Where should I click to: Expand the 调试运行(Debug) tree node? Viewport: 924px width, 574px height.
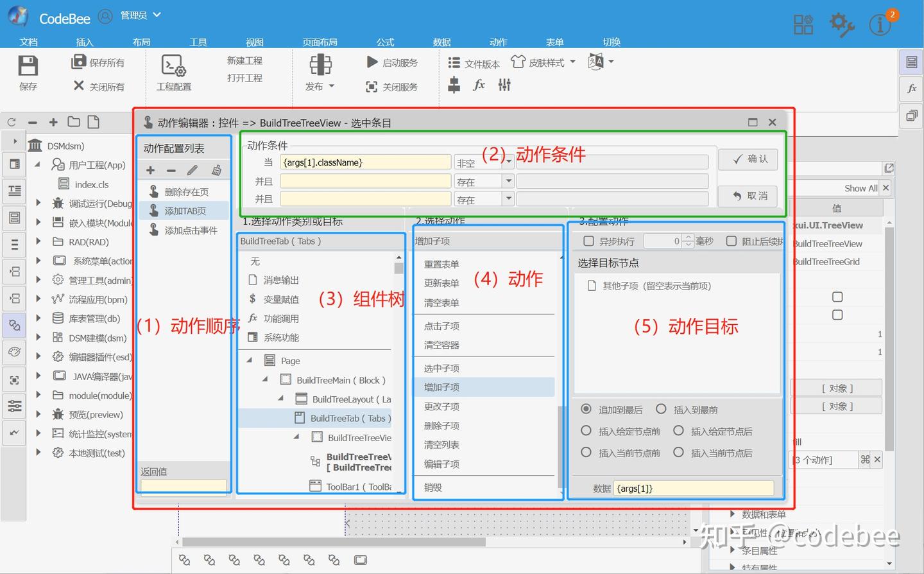click(x=38, y=204)
